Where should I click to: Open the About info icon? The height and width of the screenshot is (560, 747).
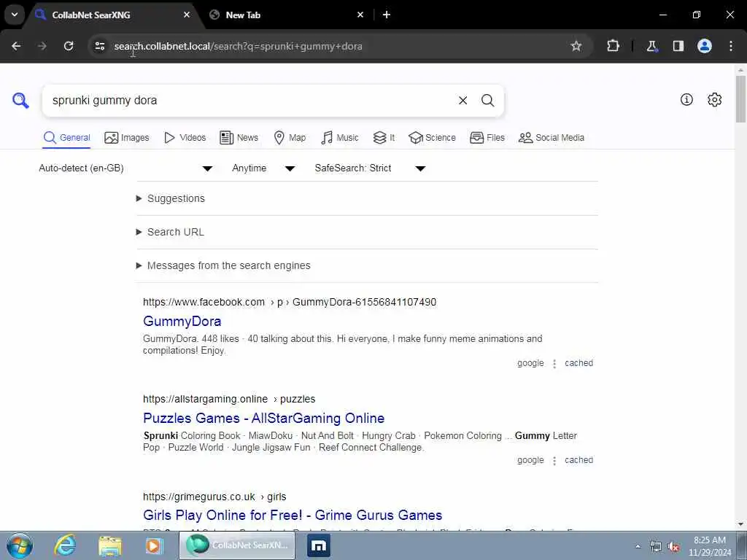point(686,99)
